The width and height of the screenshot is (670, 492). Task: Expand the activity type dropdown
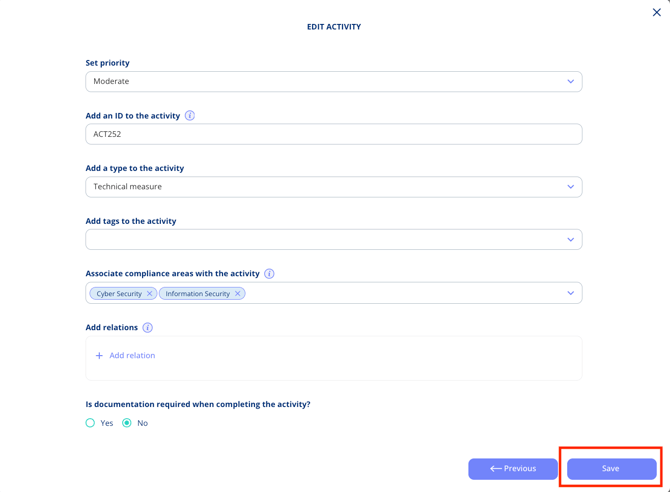click(x=571, y=187)
